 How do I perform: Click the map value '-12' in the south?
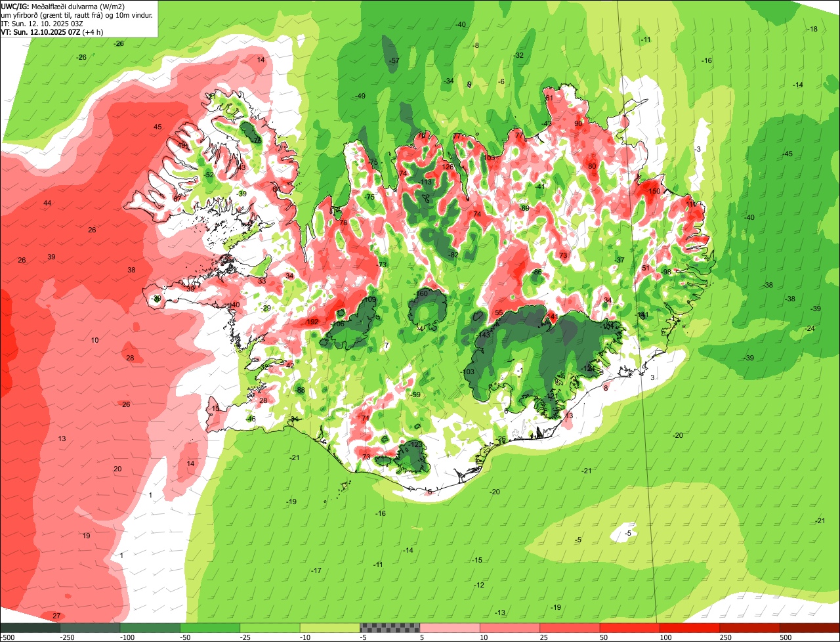479,585
